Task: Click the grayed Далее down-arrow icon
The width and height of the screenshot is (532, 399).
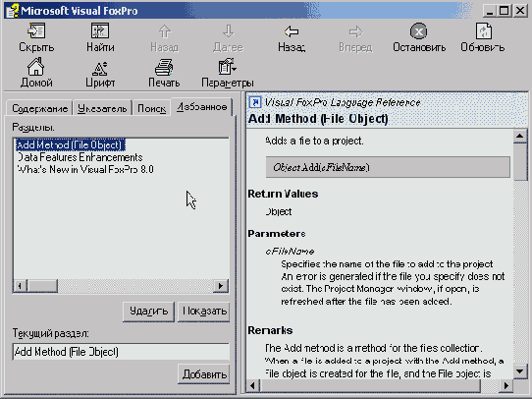Action: point(228,31)
